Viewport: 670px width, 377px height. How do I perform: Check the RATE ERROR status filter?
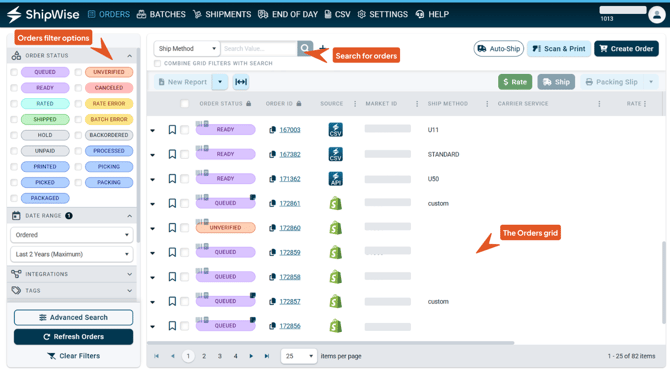[78, 103]
